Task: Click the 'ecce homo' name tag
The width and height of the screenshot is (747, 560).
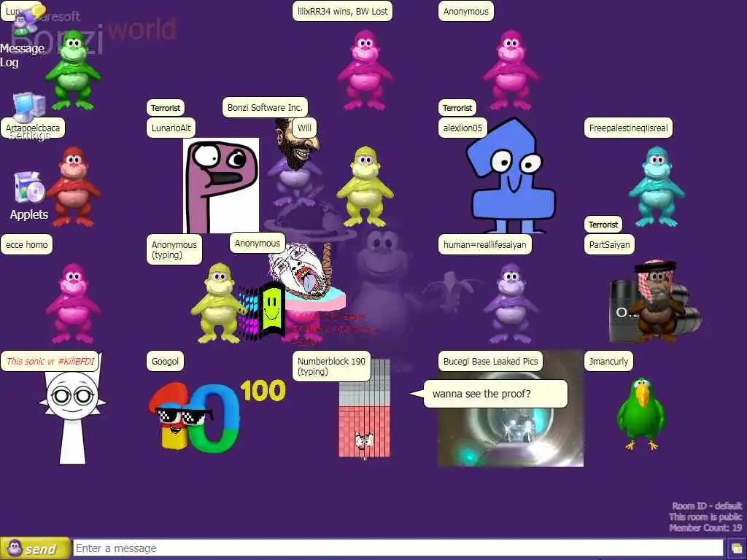Action: coord(27,244)
